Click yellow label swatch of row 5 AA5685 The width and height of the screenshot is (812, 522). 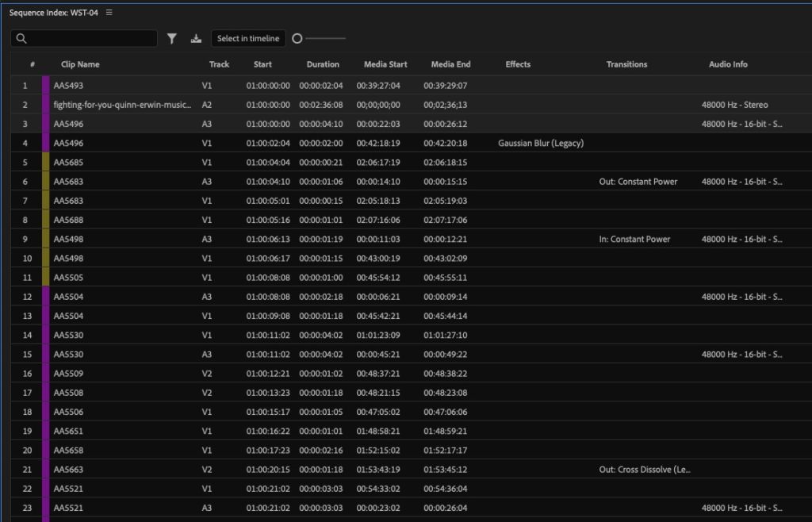45,162
